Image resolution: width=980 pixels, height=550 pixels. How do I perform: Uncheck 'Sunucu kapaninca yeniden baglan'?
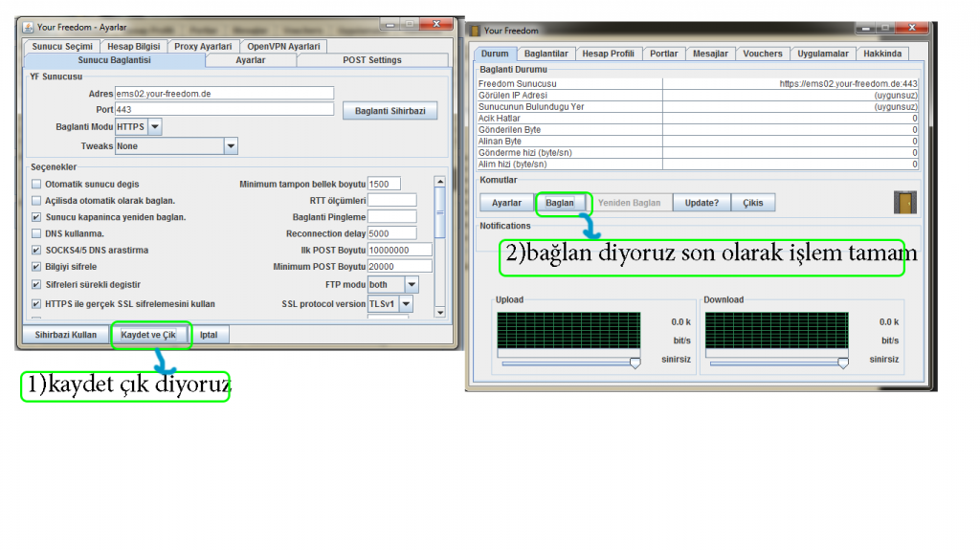coord(36,217)
